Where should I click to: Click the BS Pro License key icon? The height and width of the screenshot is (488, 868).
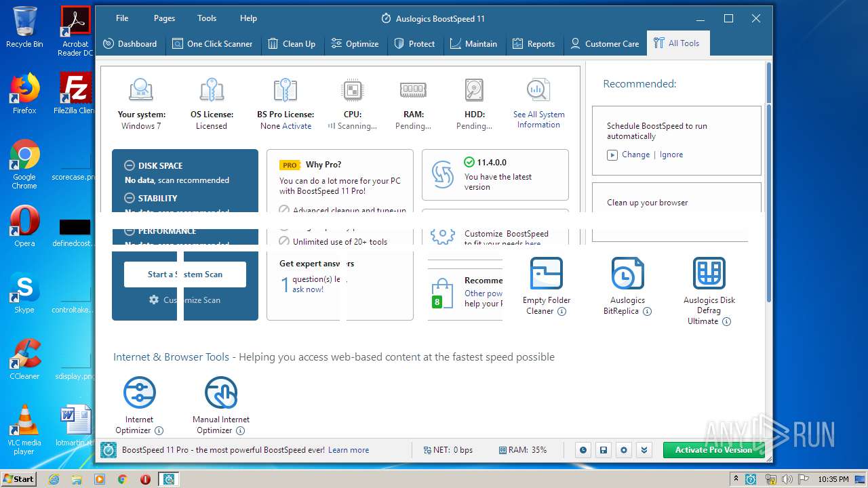click(x=285, y=90)
